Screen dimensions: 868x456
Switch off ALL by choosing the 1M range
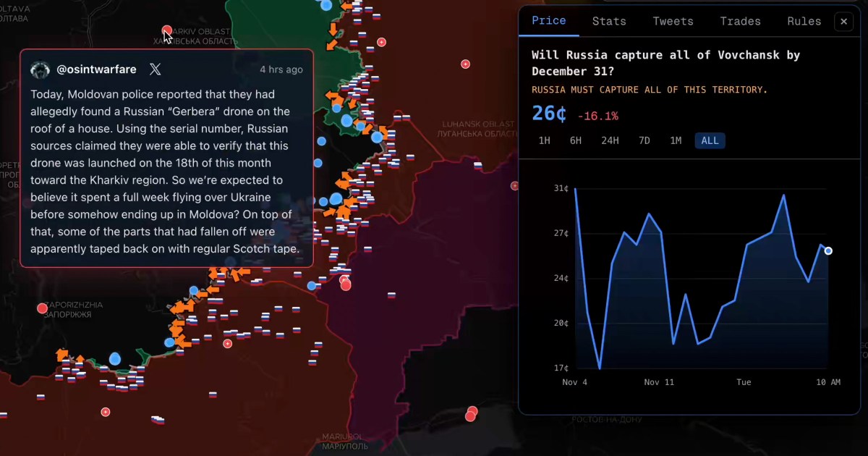(676, 140)
